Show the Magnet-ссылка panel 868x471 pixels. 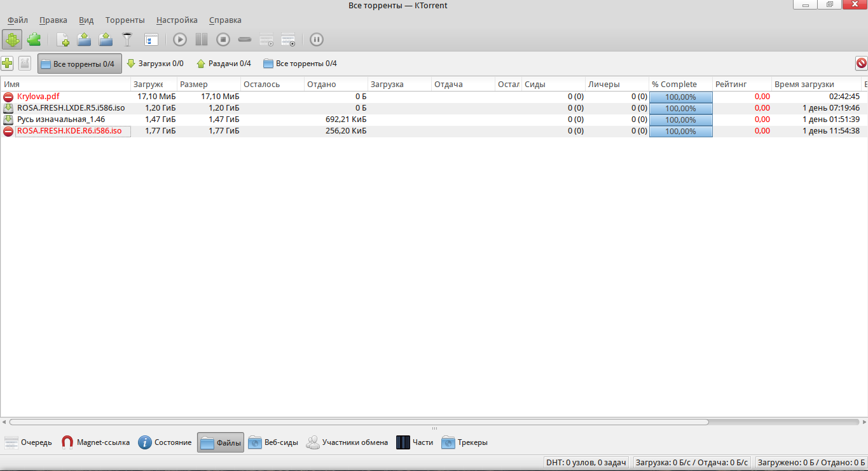coord(95,442)
